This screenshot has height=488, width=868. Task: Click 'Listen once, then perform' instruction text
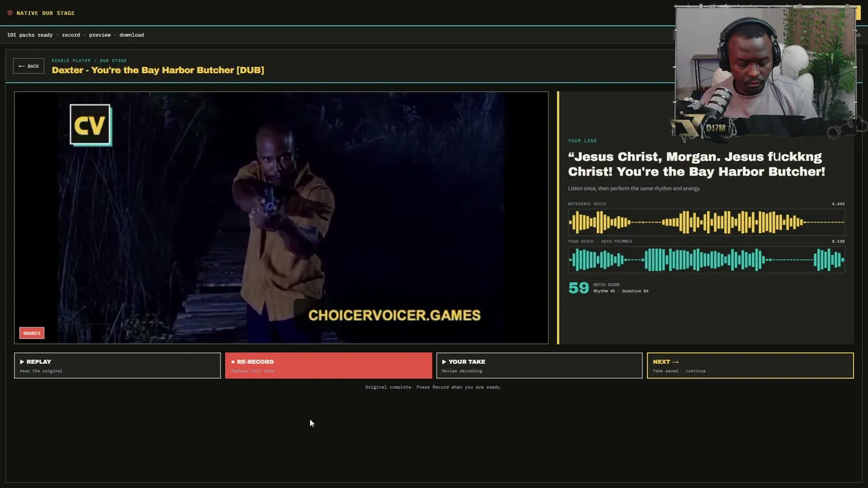pos(634,188)
